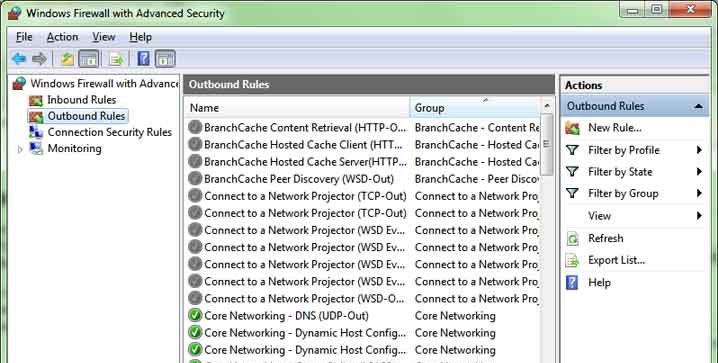Toggle the Show/Hide Action Pane toolbar icon
The image size is (718, 363).
pyautogui.click(x=165, y=59)
